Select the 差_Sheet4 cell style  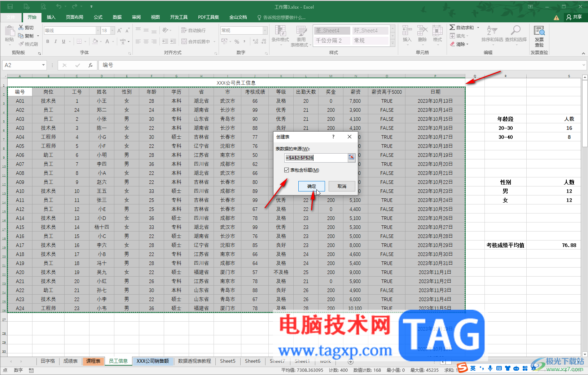point(332,31)
